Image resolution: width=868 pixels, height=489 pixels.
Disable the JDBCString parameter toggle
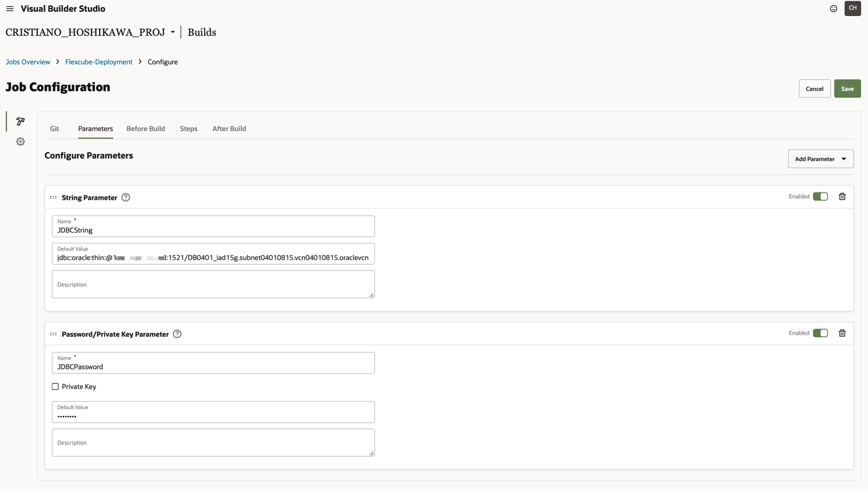(x=820, y=196)
